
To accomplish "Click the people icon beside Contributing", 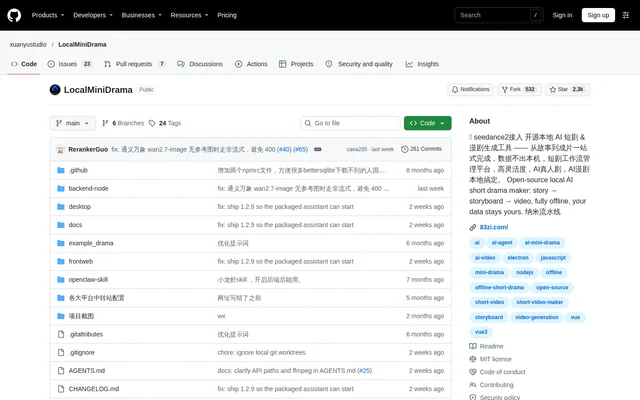I will pyautogui.click(x=473, y=385).
